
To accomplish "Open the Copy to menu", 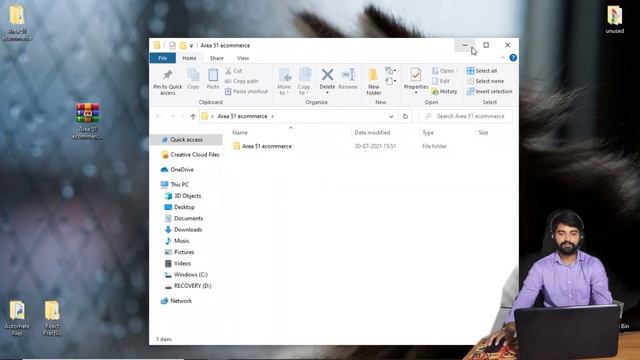I will coord(304,82).
